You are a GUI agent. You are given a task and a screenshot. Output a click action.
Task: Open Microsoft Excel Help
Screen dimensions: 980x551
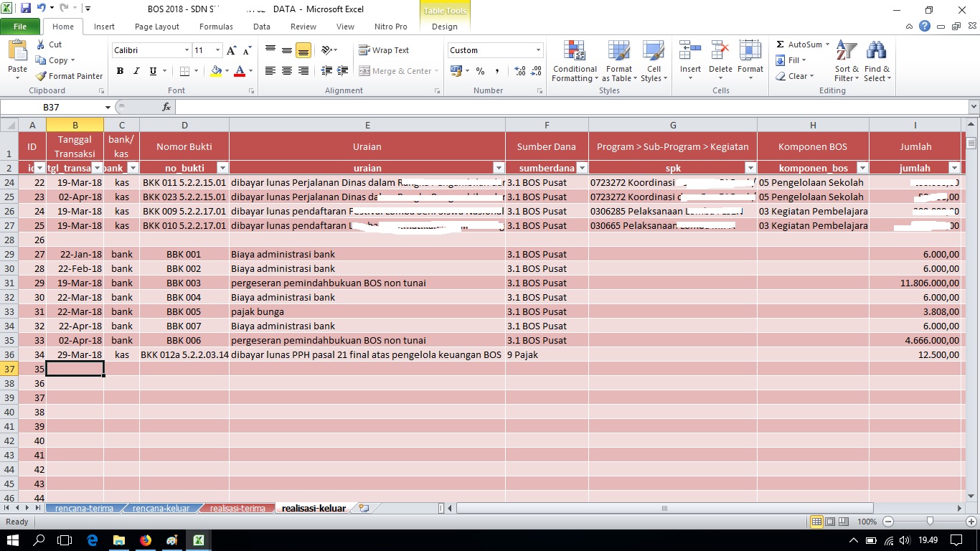[x=925, y=27]
